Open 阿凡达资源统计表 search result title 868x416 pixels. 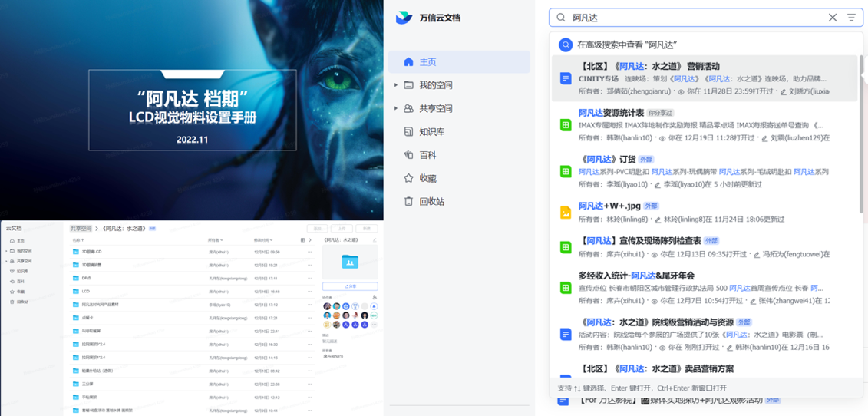[611, 113]
